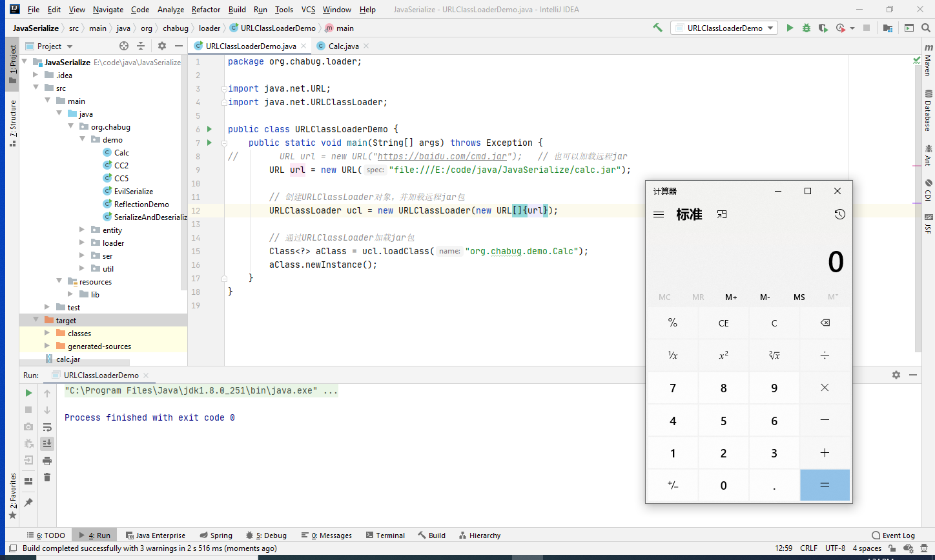
Task: Toggle the Z: Structure side tool window
Action: [12, 123]
